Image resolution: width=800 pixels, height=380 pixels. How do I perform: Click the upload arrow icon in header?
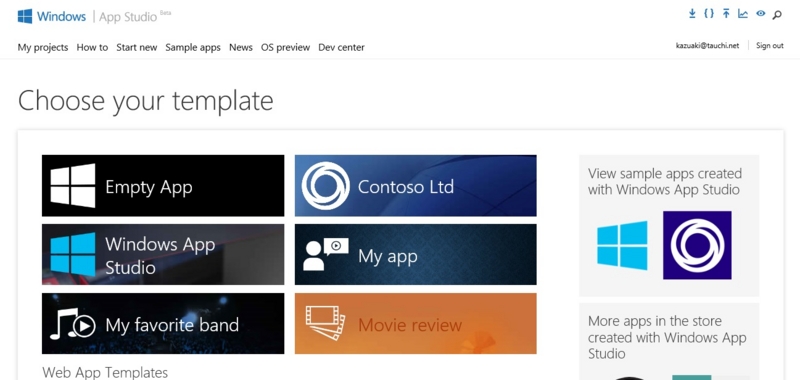coord(726,14)
